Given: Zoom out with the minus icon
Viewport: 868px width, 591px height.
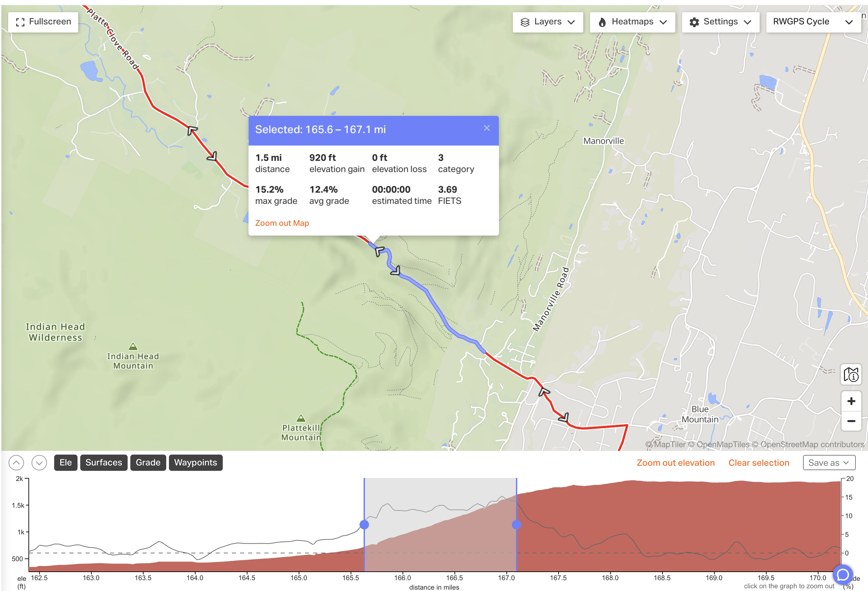Looking at the screenshot, I should tap(851, 421).
